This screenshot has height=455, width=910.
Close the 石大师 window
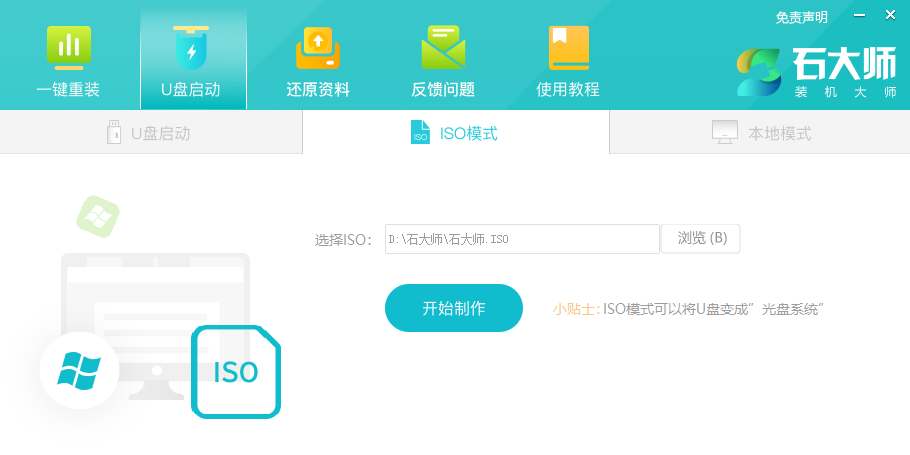[x=890, y=16]
